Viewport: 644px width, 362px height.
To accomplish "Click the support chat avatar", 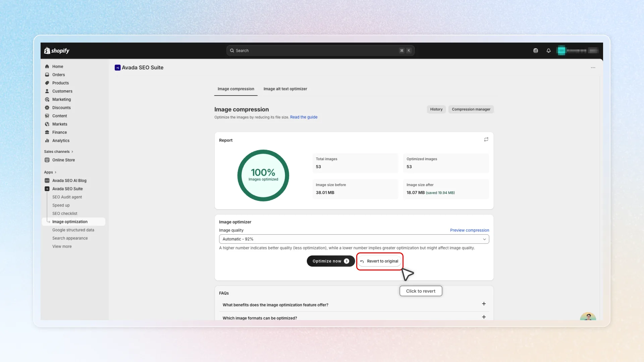I will coord(588,316).
